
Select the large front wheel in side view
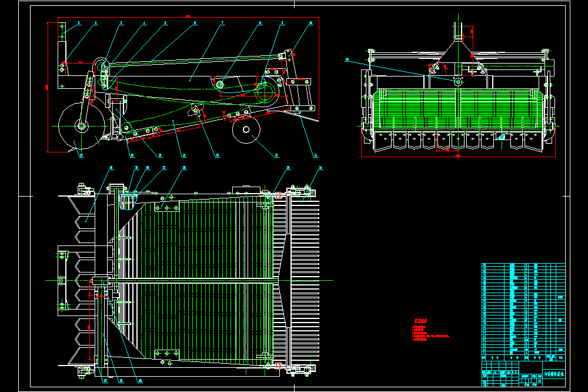click(81, 125)
